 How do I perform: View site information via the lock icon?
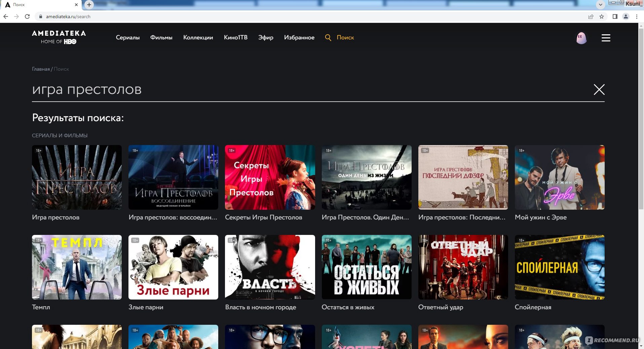pos(41,16)
